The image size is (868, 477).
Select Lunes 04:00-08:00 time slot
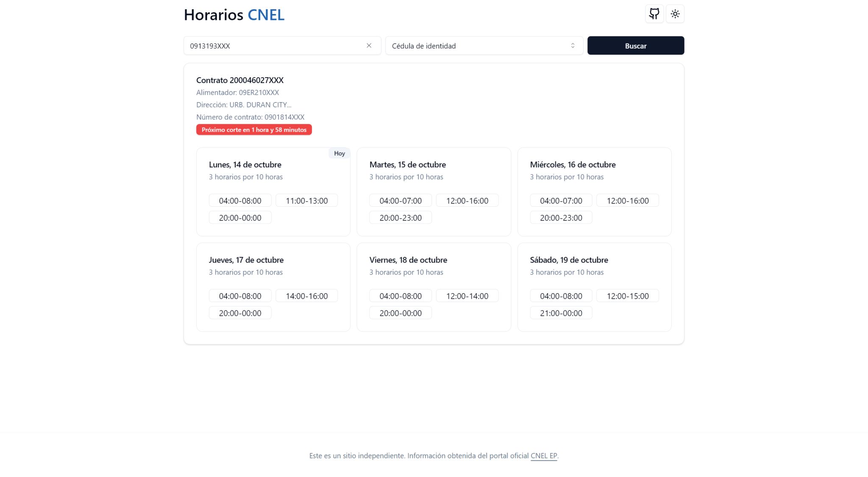tap(240, 201)
